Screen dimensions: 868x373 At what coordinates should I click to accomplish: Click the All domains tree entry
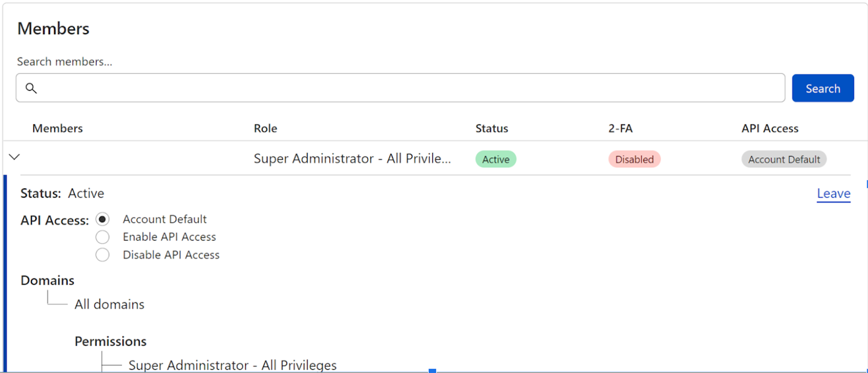[110, 305]
